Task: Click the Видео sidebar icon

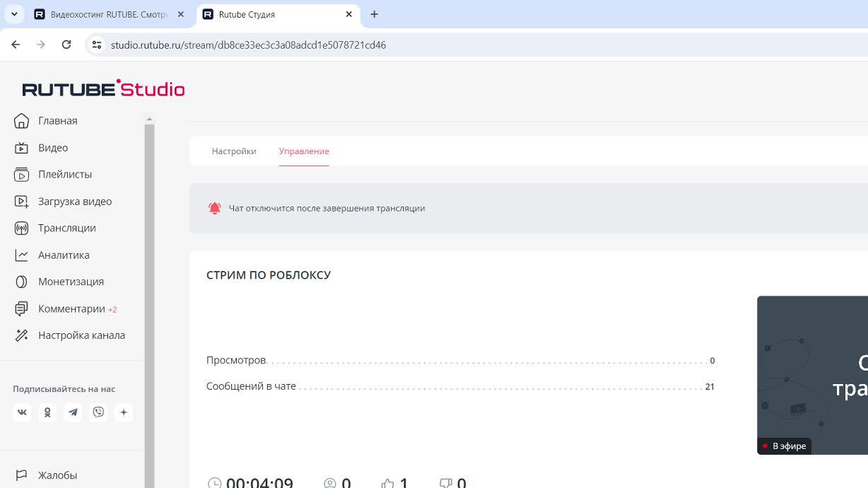Action: pyautogui.click(x=22, y=148)
